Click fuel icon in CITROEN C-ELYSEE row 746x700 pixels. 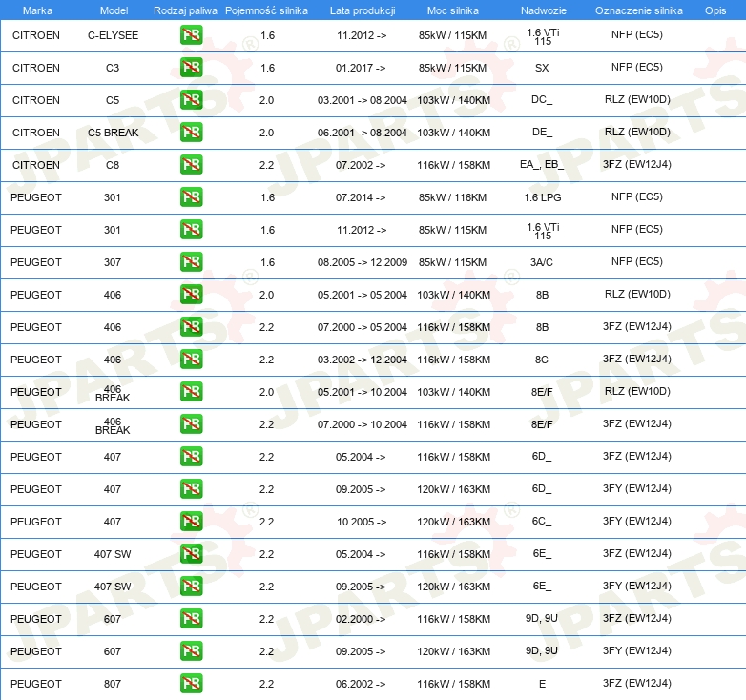pyautogui.click(x=191, y=35)
